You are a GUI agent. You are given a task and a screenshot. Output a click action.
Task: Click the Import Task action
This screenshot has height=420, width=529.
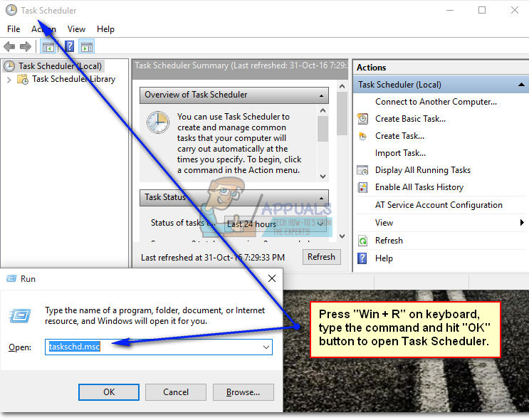click(400, 153)
